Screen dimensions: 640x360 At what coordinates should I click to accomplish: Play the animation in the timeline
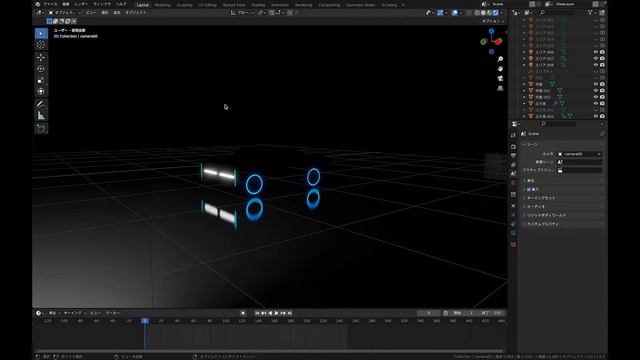(276, 313)
